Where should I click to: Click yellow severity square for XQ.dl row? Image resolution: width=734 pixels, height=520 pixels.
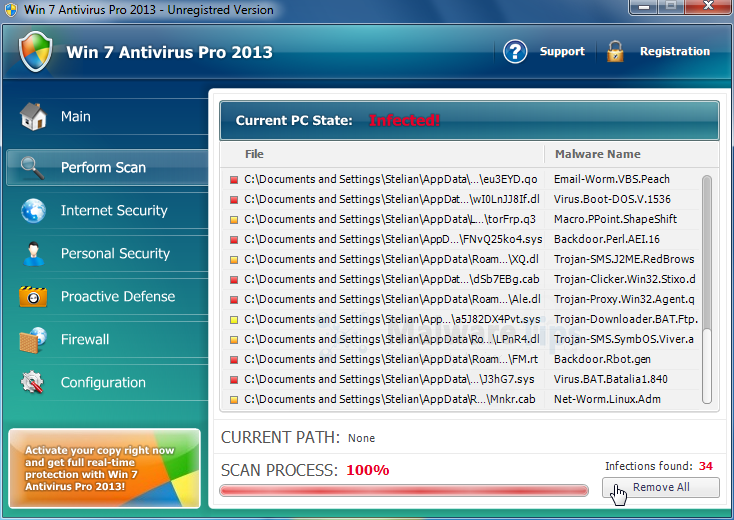(x=234, y=260)
